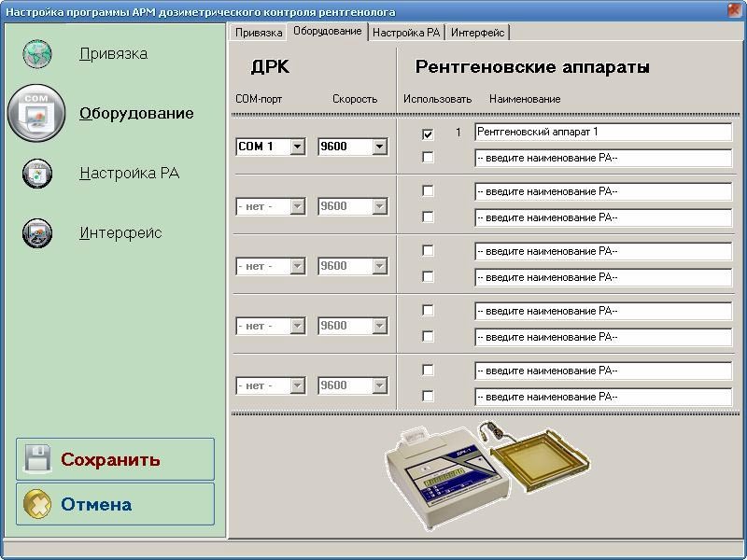Open the Настройка РА tab

point(406,33)
